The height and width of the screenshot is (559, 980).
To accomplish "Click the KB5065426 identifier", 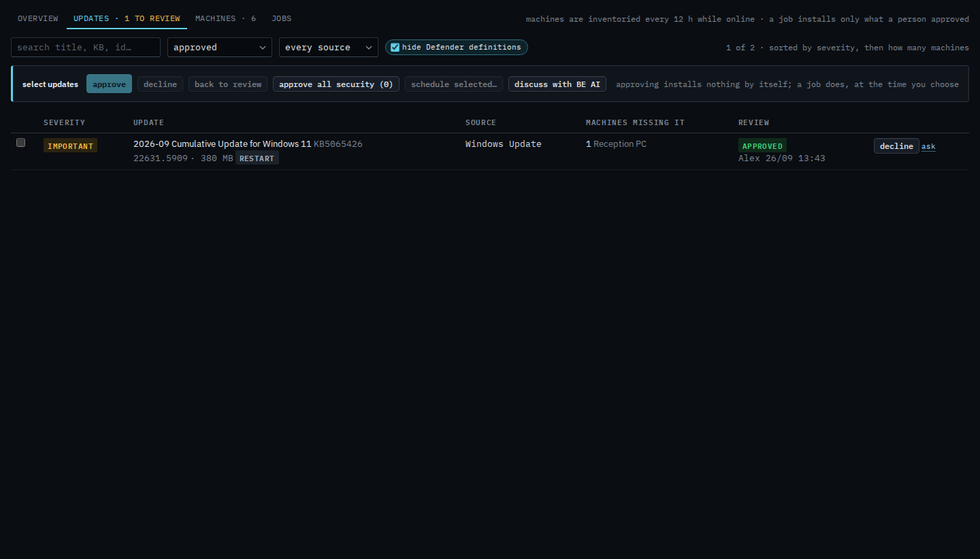I will (338, 143).
